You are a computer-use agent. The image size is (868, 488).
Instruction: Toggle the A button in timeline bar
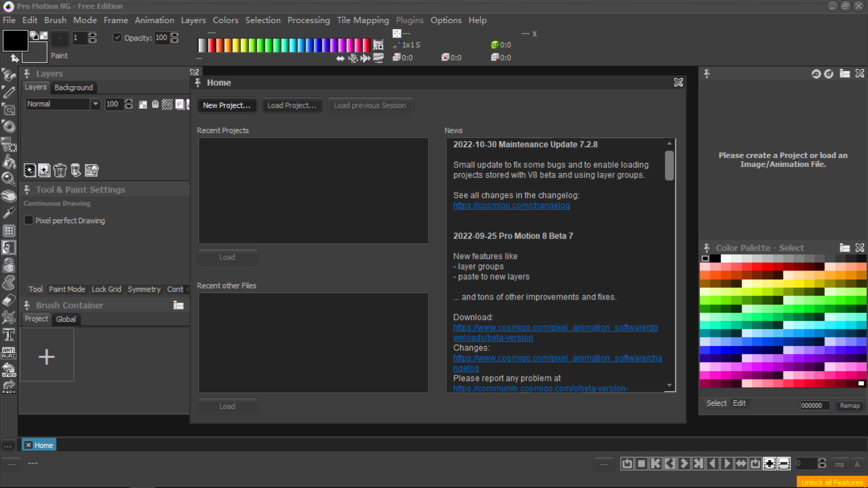857,464
